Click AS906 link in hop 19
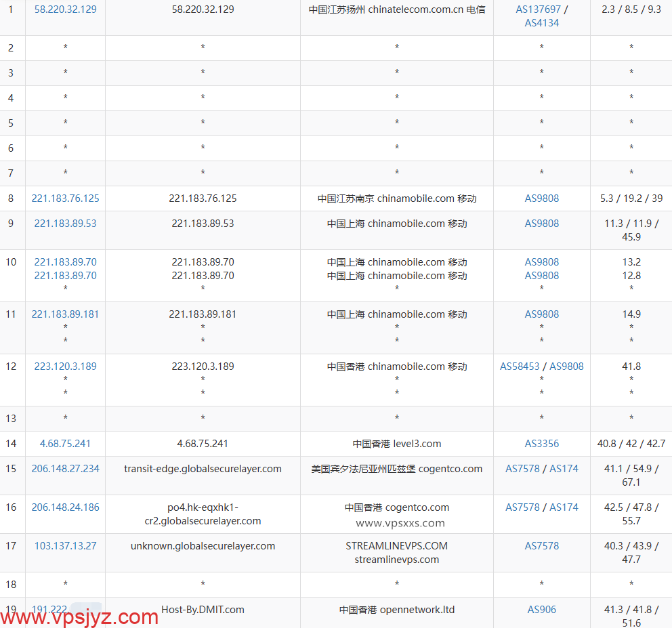 [542, 610]
